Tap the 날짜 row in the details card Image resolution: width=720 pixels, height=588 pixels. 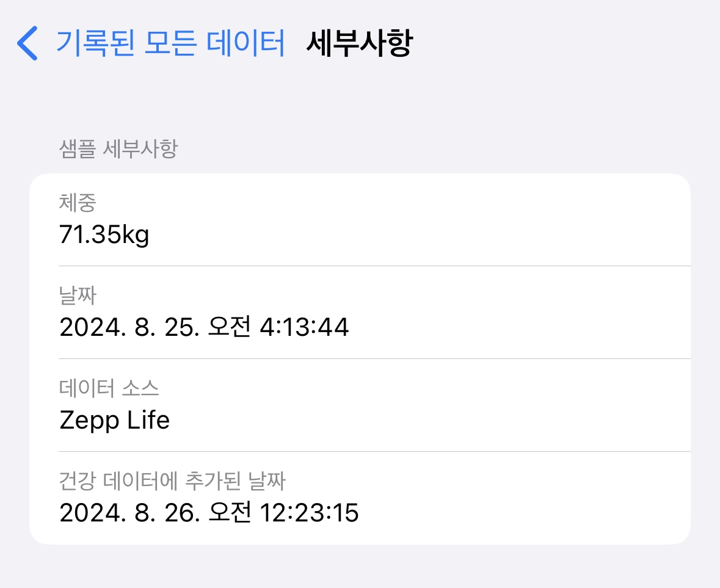[x=360, y=313]
